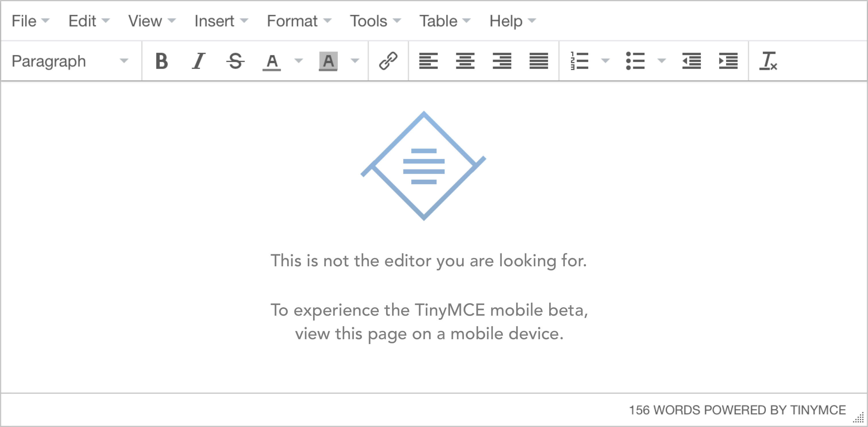The height and width of the screenshot is (427, 868).
Task: Align text left
Action: pos(428,61)
